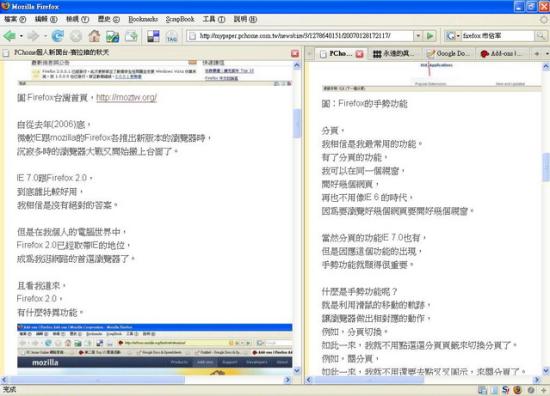The height and width of the screenshot is (396, 550).
Task: Click the text 'Firefox的手勢功能' in right pane
Action: click(373, 103)
